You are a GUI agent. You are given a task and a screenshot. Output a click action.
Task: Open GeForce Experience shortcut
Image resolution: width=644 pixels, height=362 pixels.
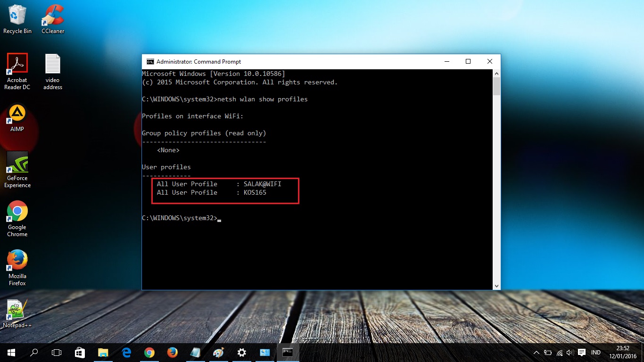(17, 170)
